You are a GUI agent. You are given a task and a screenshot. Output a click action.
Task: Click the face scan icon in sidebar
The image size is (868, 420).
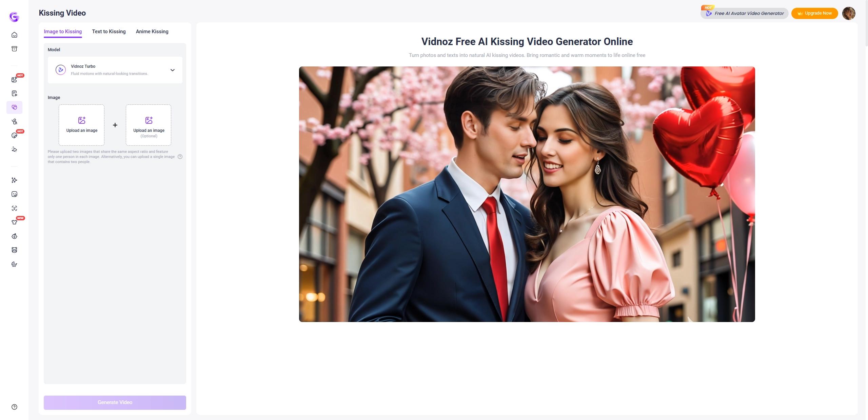[x=14, y=208]
